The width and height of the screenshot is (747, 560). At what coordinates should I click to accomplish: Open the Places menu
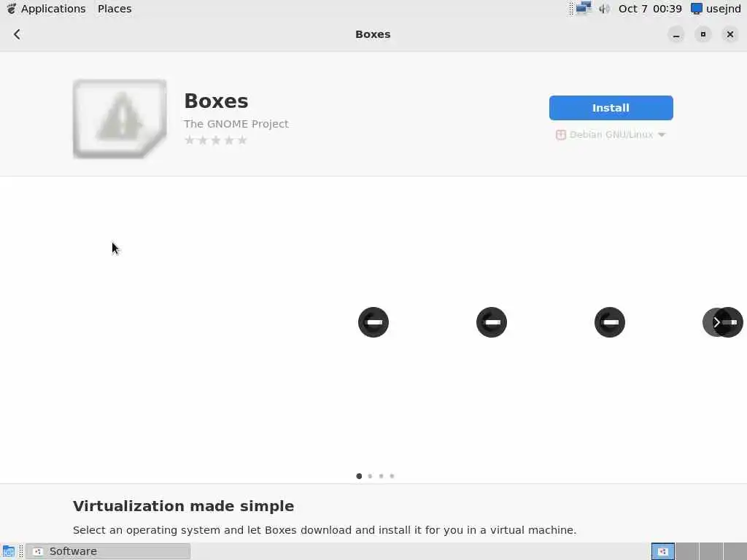(x=115, y=9)
